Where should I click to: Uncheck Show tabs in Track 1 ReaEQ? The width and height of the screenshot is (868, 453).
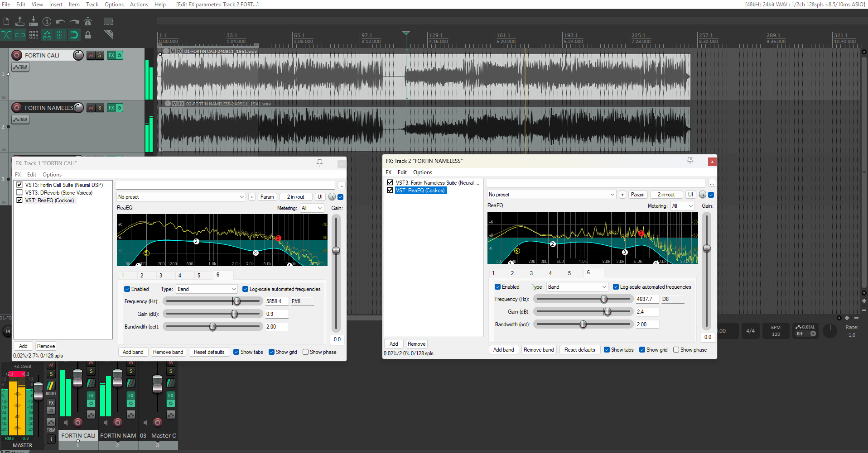[236, 352]
